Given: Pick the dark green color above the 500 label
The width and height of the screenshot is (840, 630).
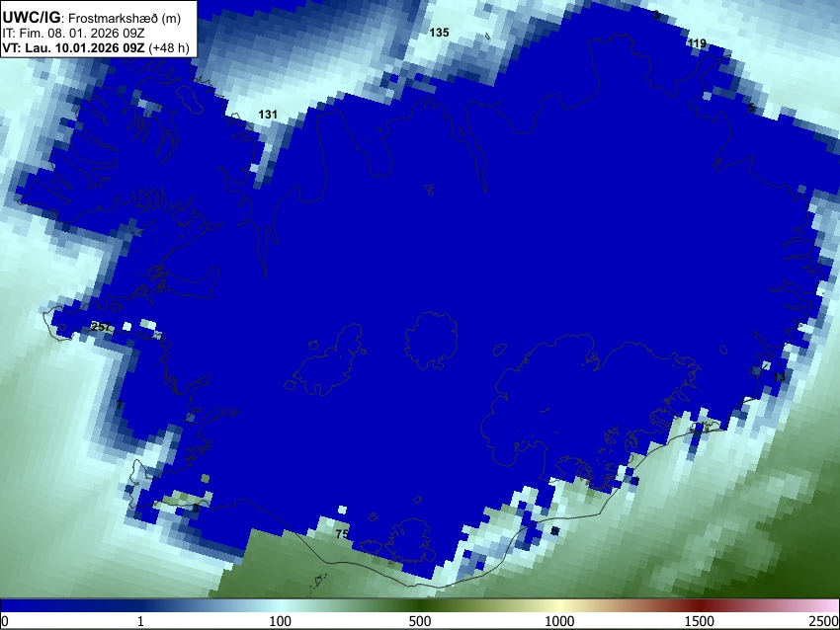Looking at the screenshot, I should tap(420, 606).
